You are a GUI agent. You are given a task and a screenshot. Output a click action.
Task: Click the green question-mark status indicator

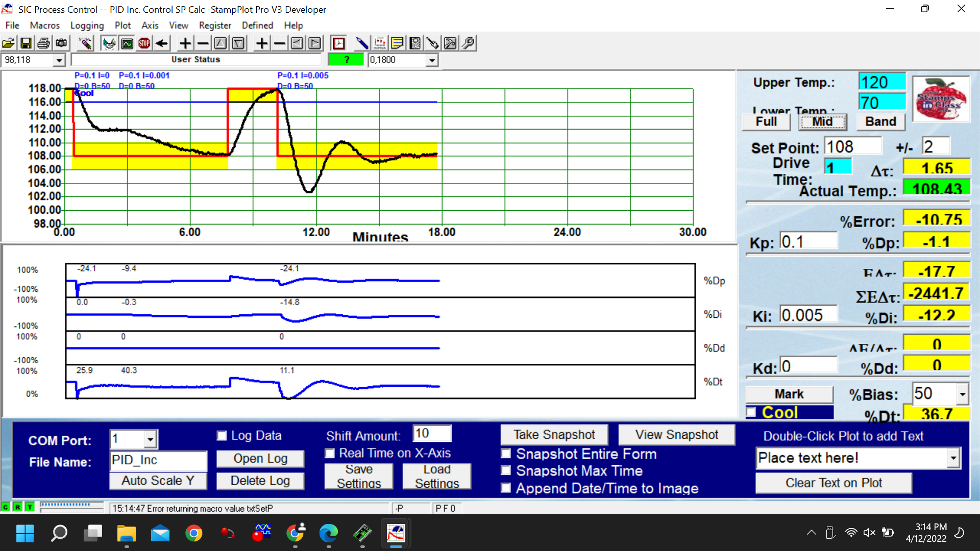[347, 60]
